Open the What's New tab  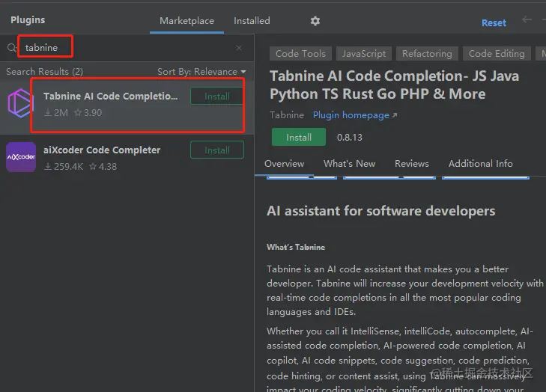coord(349,164)
